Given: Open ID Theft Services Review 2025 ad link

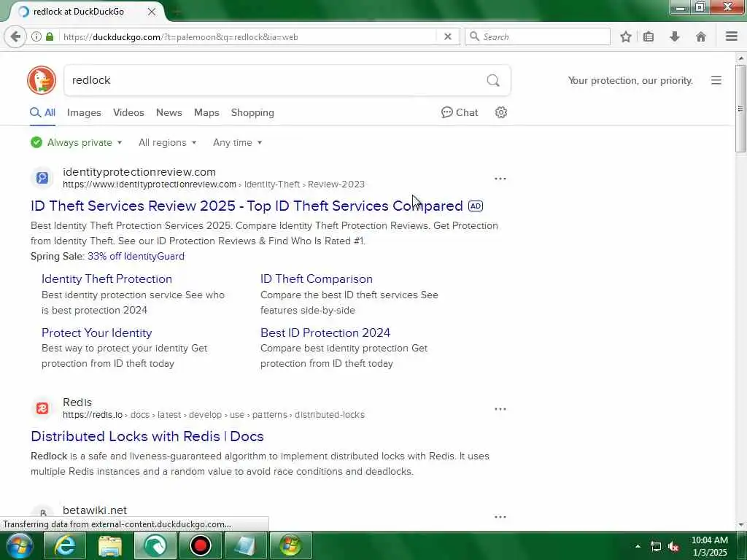Looking at the screenshot, I should (x=247, y=206).
